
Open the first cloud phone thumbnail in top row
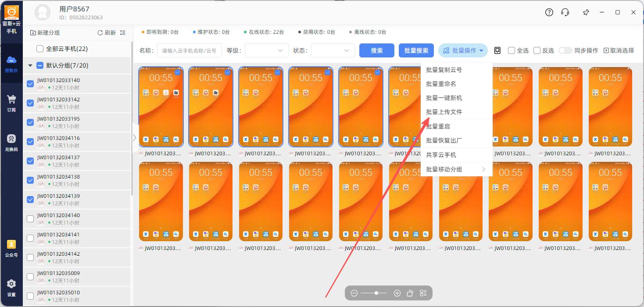point(161,107)
